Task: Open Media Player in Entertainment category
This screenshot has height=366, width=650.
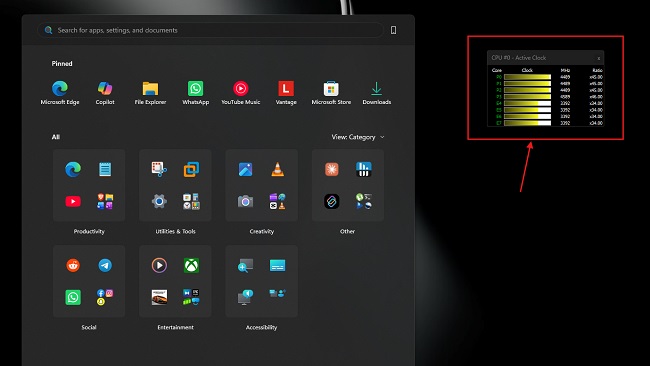Action: (159, 265)
